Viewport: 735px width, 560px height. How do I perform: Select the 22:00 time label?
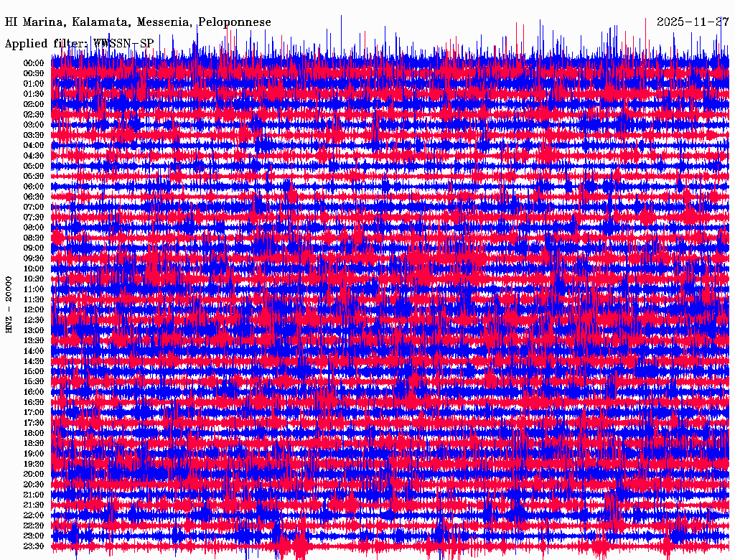tap(34, 515)
